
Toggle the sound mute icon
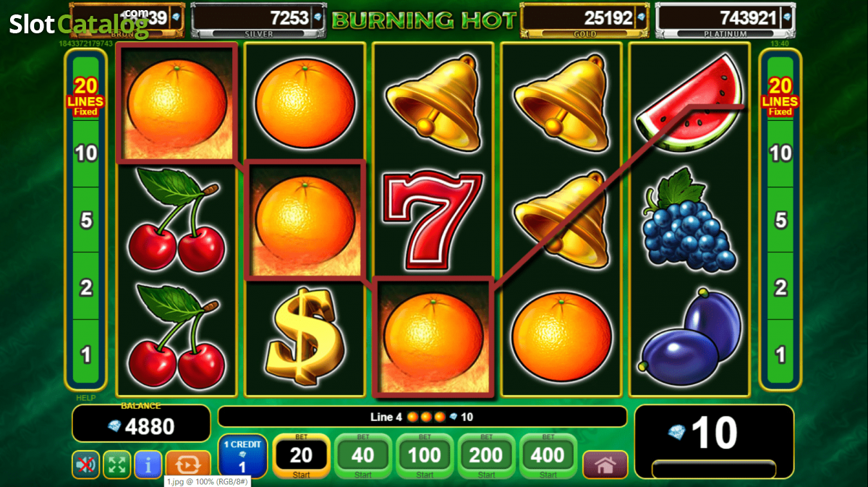[x=86, y=465]
